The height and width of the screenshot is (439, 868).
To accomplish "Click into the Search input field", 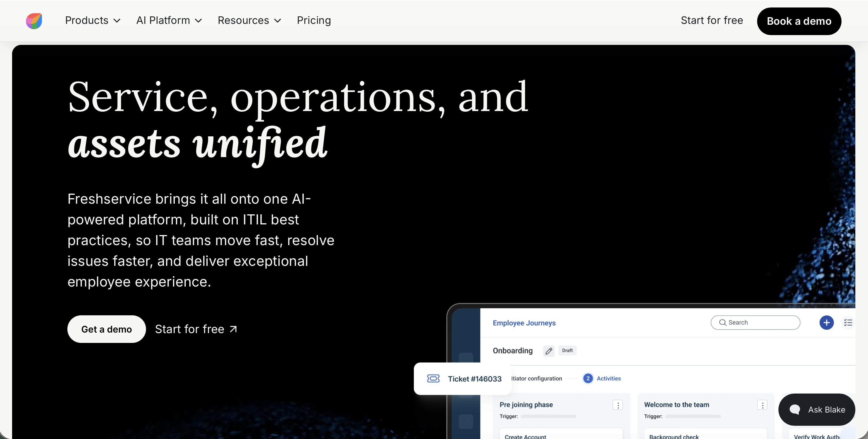I will (x=755, y=322).
